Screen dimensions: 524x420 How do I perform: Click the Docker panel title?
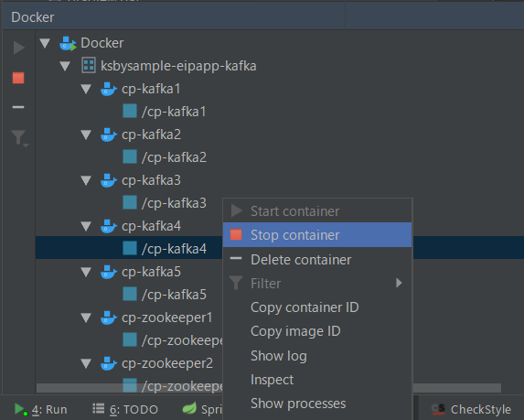coord(32,17)
